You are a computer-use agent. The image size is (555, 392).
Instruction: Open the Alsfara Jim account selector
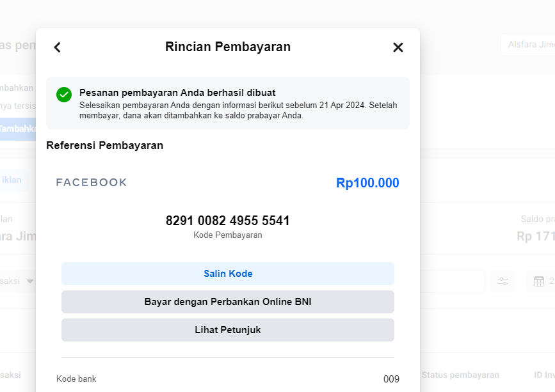coord(528,45)
